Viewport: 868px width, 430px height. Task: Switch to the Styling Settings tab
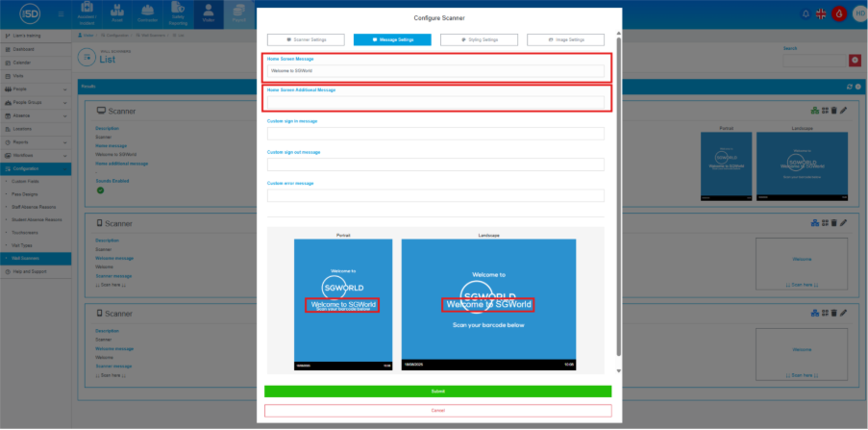(x=479, y=40)
